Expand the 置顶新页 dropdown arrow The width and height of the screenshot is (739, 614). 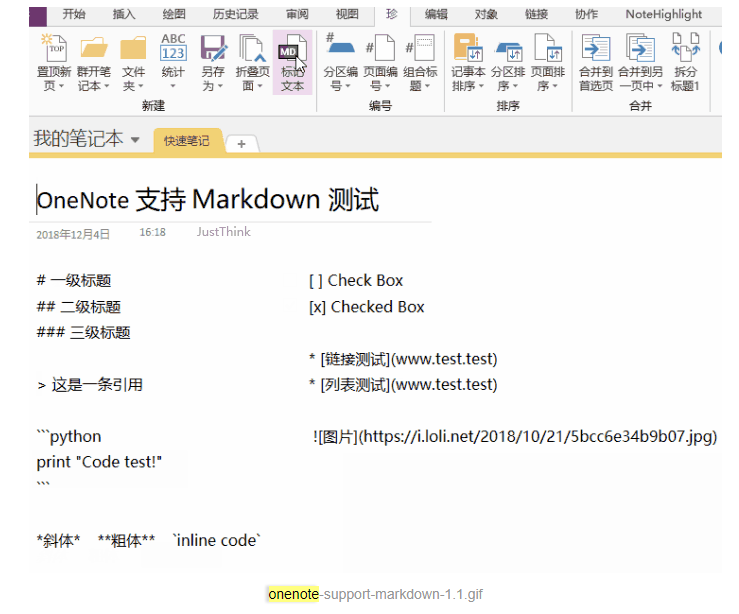point(61,86)
